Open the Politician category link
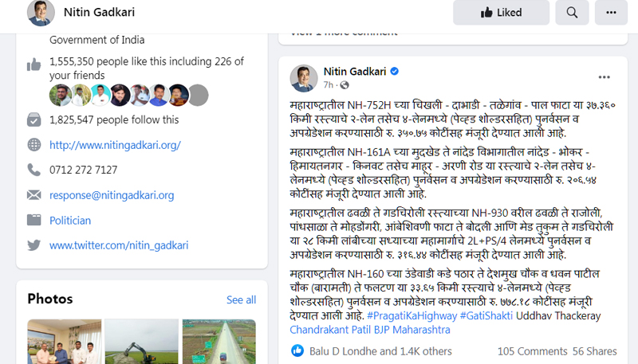Image resolution: width=638 pixels, height=364 pixels. pyautogui.click(x=70, y=221)
